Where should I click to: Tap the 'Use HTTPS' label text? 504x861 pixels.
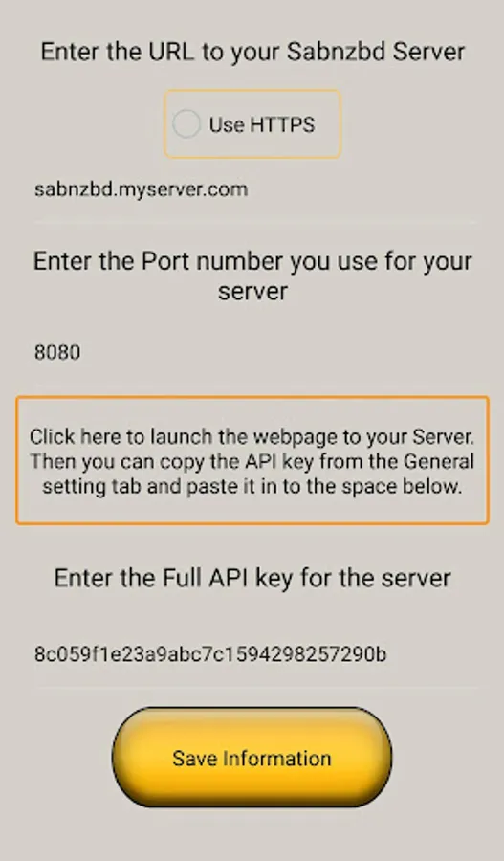coord(262,124)
